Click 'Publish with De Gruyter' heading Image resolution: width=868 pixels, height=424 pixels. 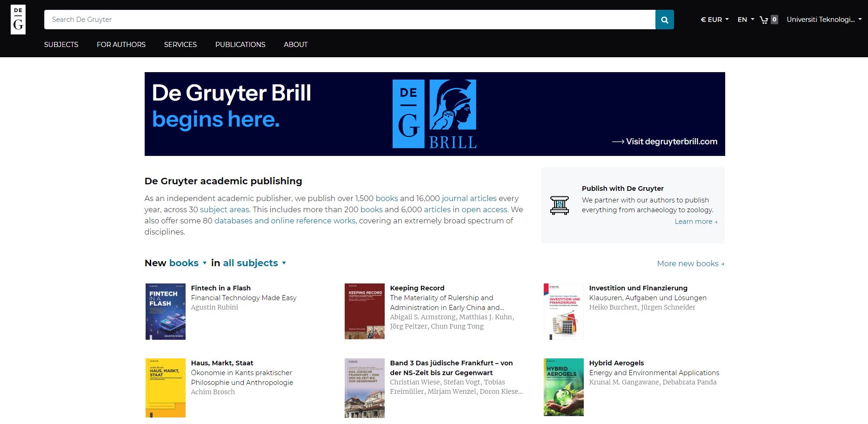coord(622,188)
